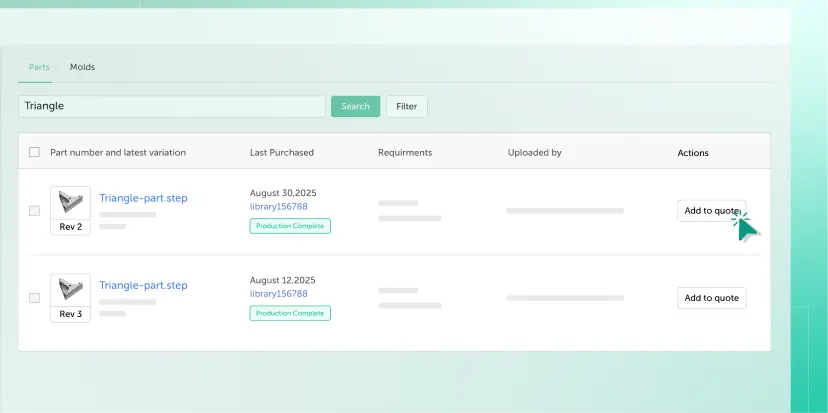
Task: Click the Uploaded by column header
Action: [534, 153]
